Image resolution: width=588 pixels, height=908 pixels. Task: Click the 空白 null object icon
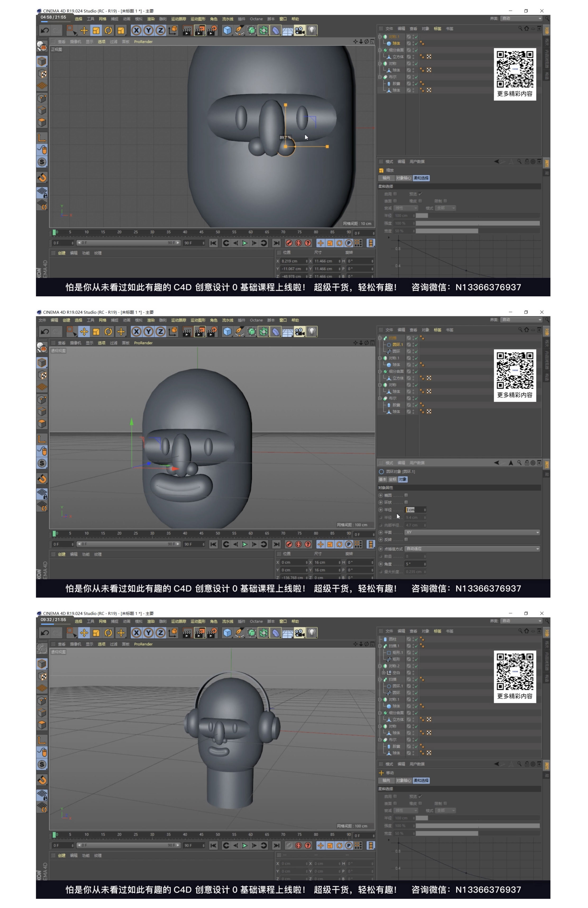tap(389, 673)
